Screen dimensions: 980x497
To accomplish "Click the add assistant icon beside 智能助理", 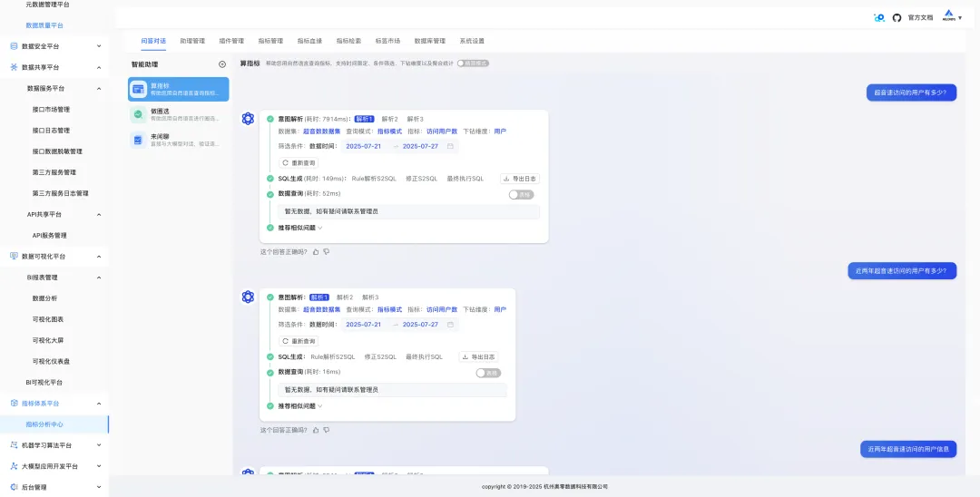I will (x=222, y=64).
